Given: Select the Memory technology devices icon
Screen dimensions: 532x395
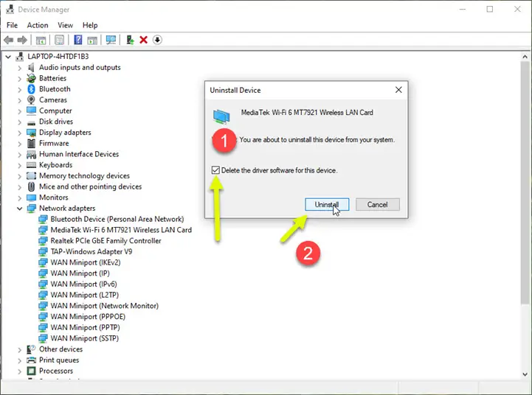Looking at the screenshot, I should pyautogui.click(x=31, y=176).
